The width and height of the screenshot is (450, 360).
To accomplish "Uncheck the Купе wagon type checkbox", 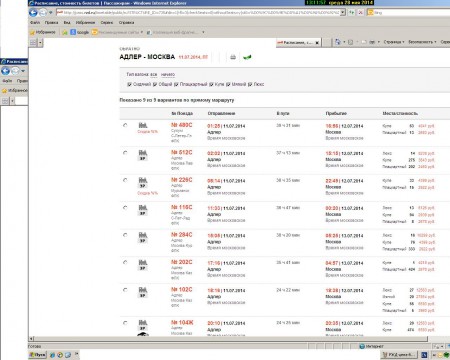I will coord(211,84).
